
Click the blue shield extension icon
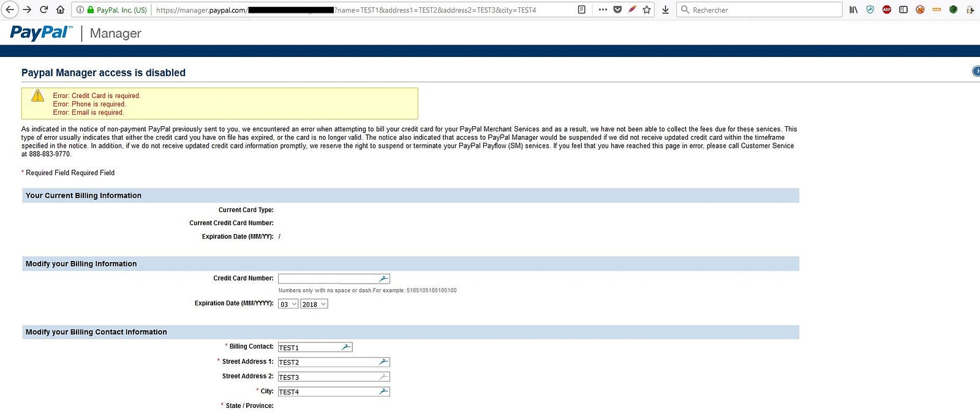click(x=870, y=10)
